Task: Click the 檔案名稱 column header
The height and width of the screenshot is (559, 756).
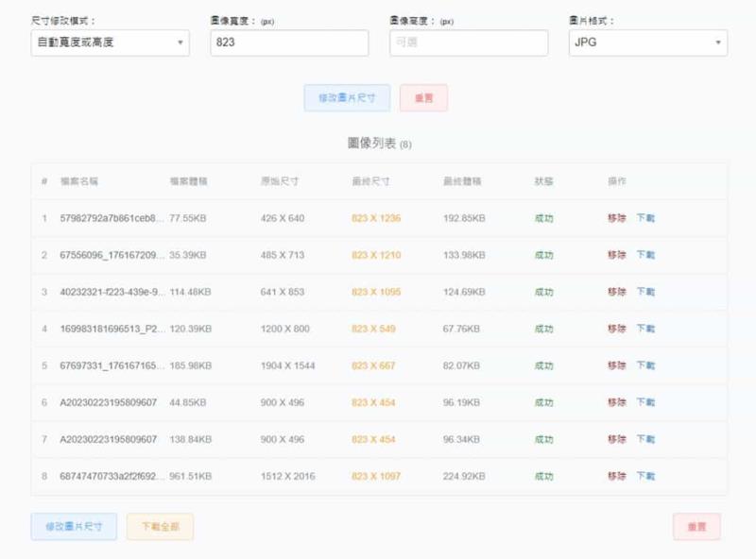Action: [x=79, y=181]
